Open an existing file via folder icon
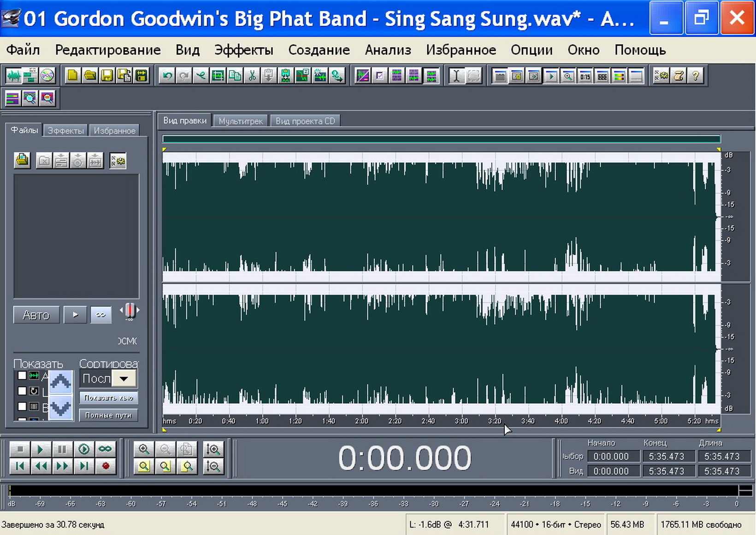This screenshot has width=756, height=535. (89, 76)
